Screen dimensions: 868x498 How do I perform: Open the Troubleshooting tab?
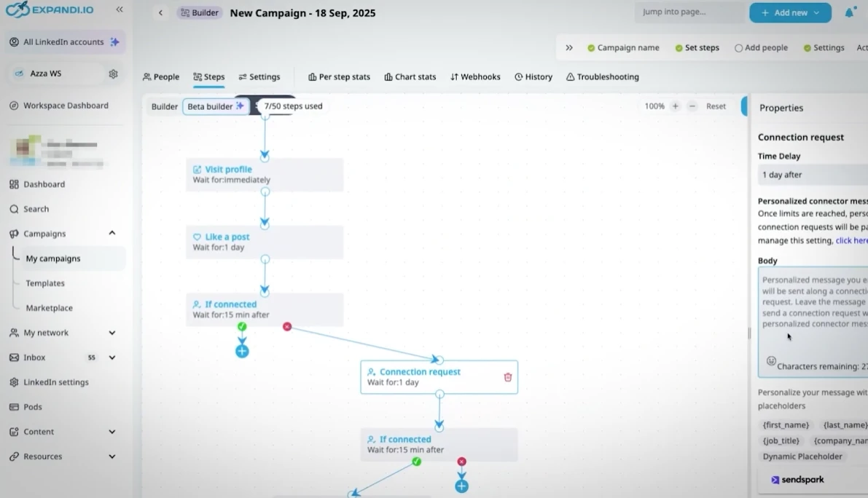[x=602, y=77]
